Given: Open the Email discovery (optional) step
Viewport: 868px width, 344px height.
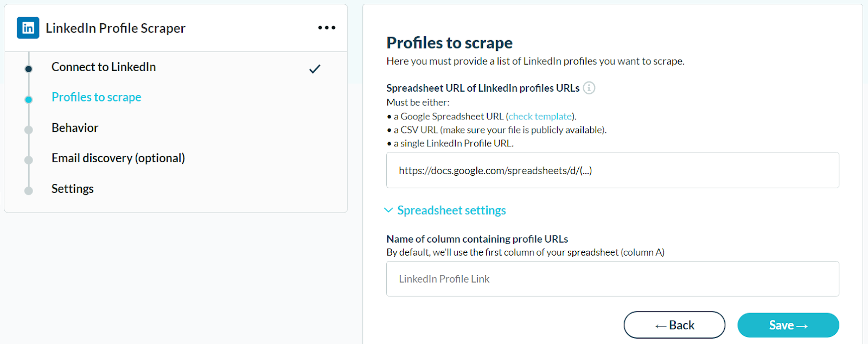Looking at the screenshot, I should (118, 158).
